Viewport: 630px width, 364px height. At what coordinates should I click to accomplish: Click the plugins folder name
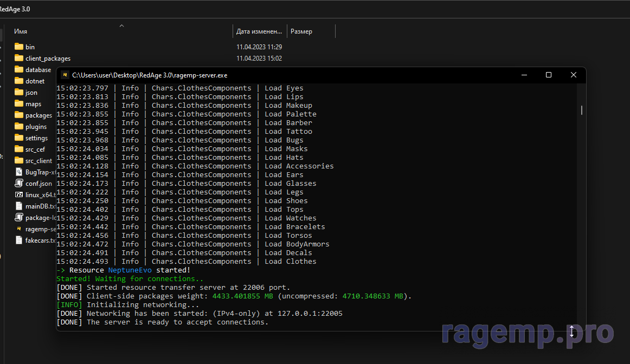pyautogui.click(x=36, y=127)
